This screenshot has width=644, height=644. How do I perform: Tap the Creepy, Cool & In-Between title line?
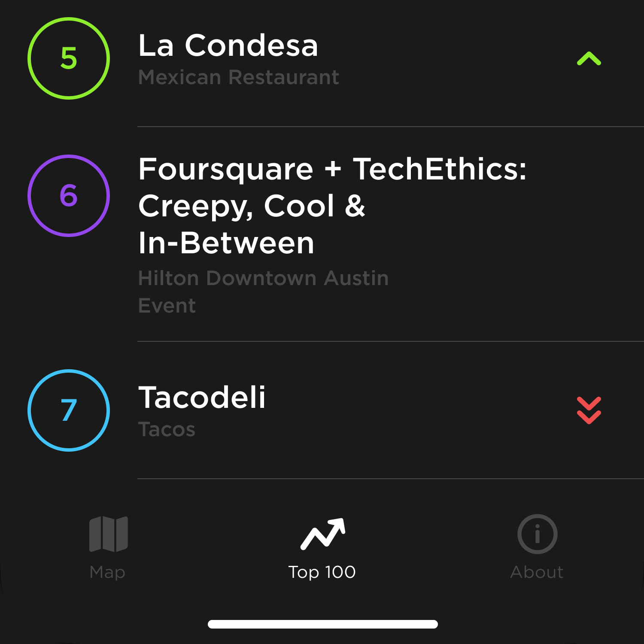coord(252,206)
